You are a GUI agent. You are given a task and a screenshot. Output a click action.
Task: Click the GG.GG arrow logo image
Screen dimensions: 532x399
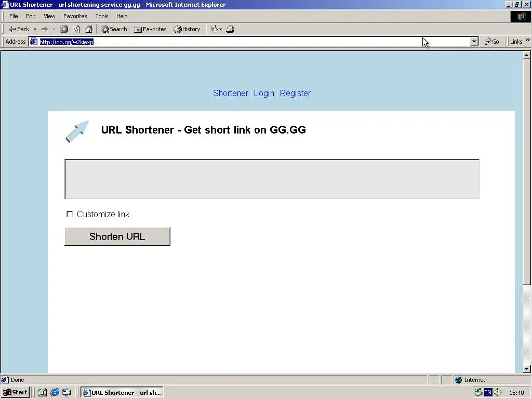pos(77,131)
